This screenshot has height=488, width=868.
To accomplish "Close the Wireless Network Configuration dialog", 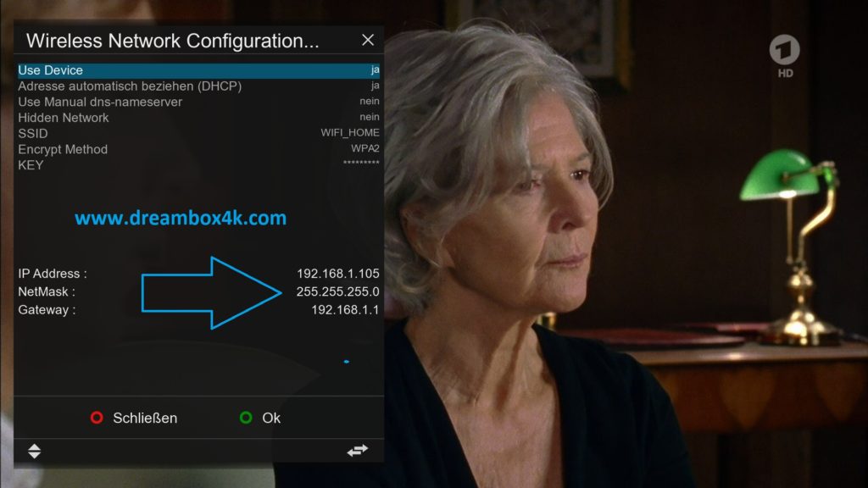I will (368, 40).
